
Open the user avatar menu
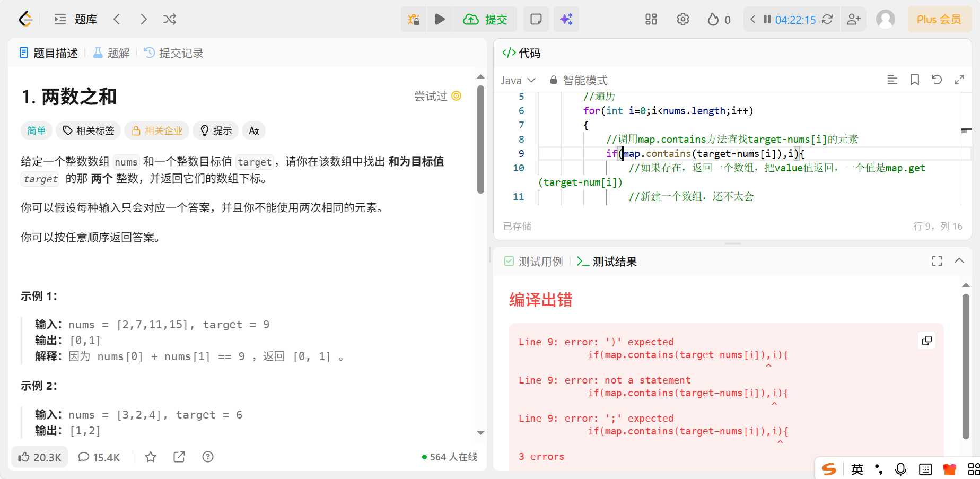coord(886,20)
